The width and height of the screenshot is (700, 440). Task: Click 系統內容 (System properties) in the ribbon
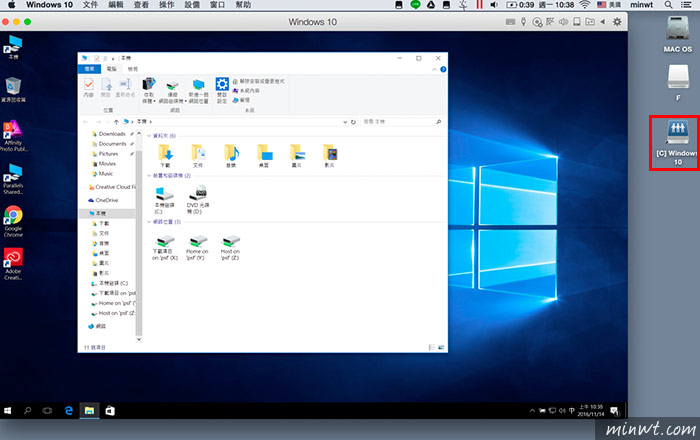click(x=246, y=91)
